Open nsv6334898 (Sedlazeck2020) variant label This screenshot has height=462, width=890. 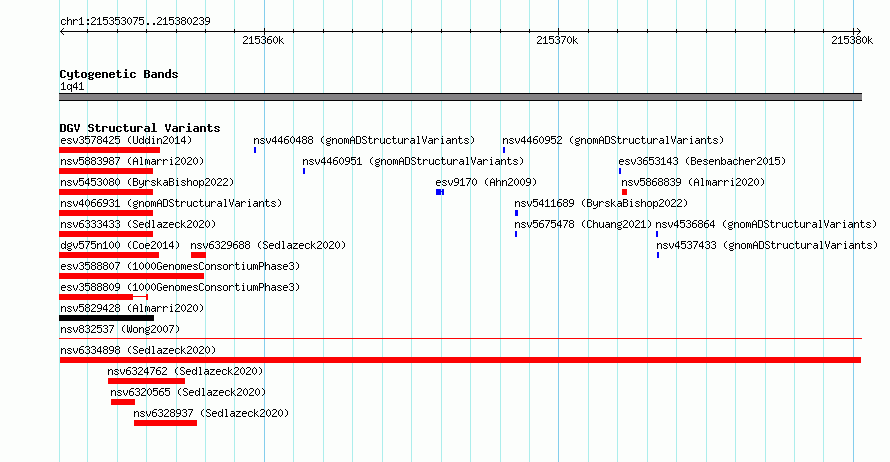click(138, 350)
